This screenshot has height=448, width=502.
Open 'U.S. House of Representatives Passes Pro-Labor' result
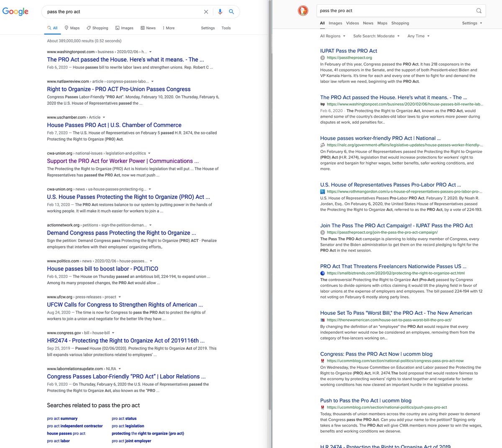pyautogui.click(x=391, y=185)
